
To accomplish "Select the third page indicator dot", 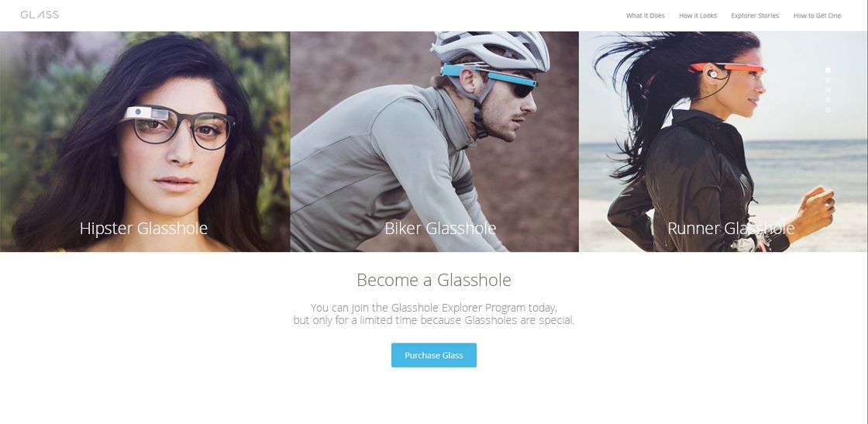I will pos(828,90).
